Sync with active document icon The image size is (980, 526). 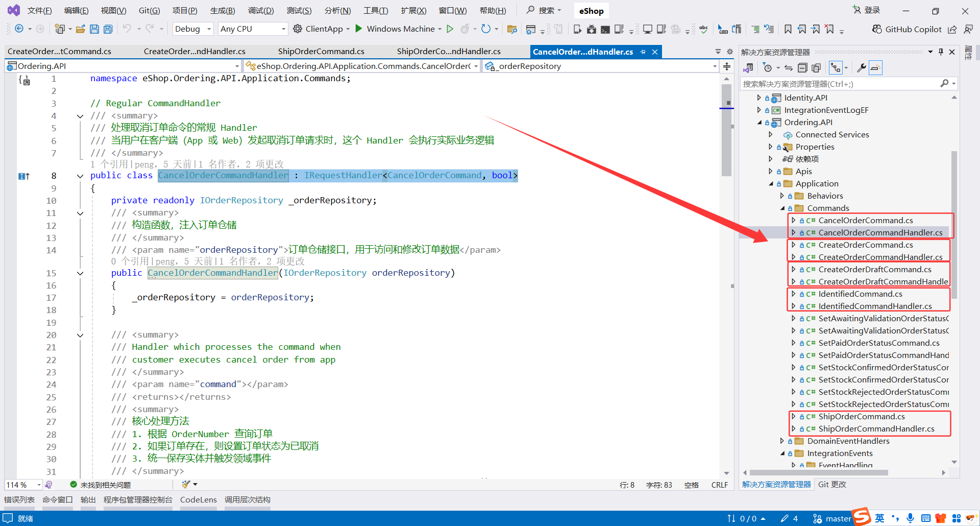[789, 68]
